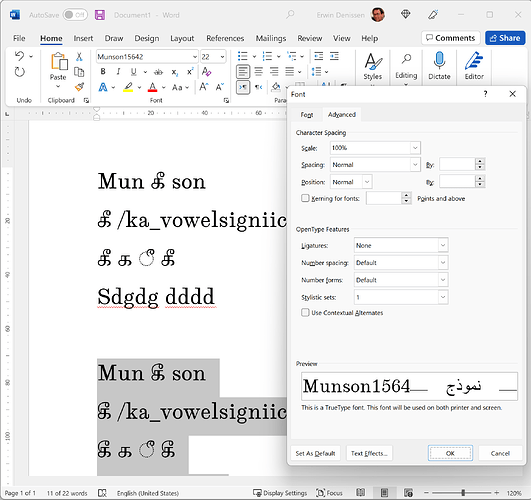
Task: Click the Comments button
Action: pos(450,38)
